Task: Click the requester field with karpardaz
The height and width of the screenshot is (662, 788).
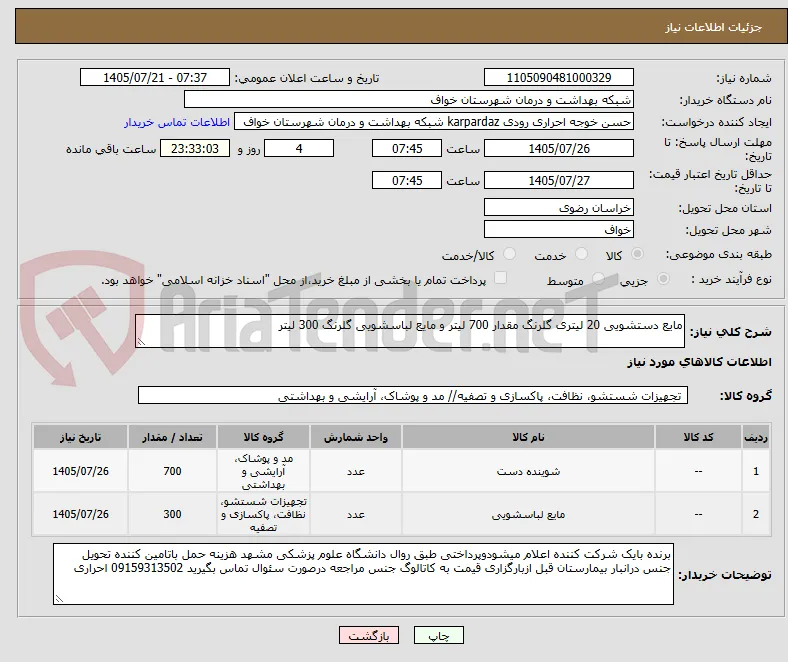Action: coord(434,122)
